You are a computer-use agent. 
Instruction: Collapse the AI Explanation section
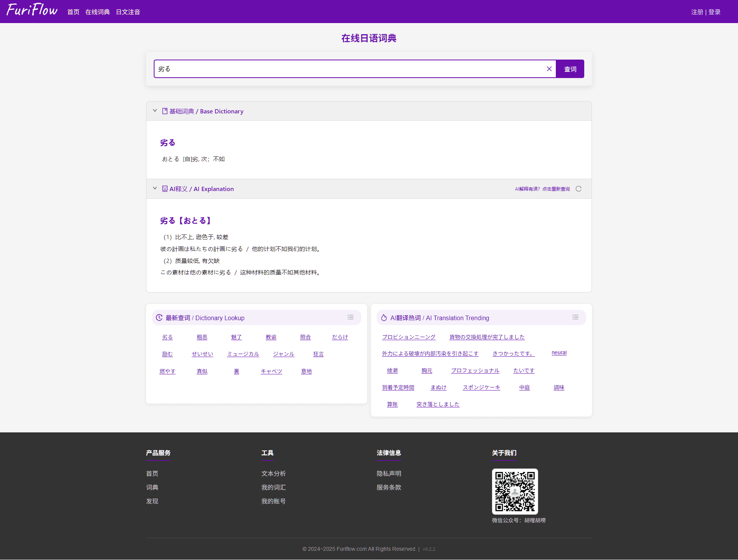click(x=155, y=188)
